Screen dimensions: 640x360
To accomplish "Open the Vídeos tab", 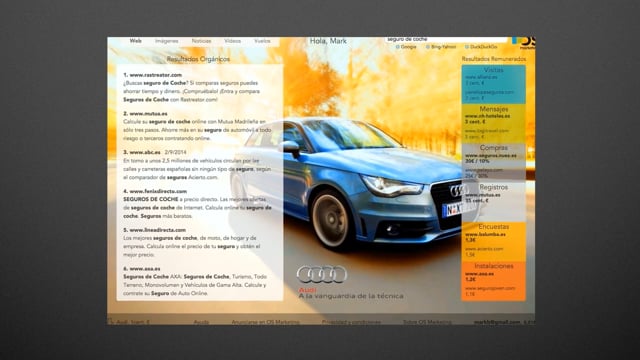I will coord(232,41).
